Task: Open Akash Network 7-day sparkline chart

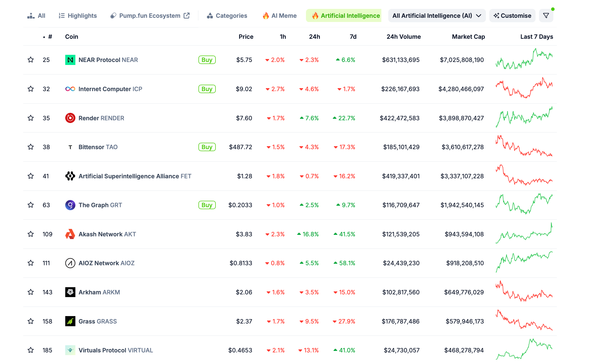Action: [524, 233]
